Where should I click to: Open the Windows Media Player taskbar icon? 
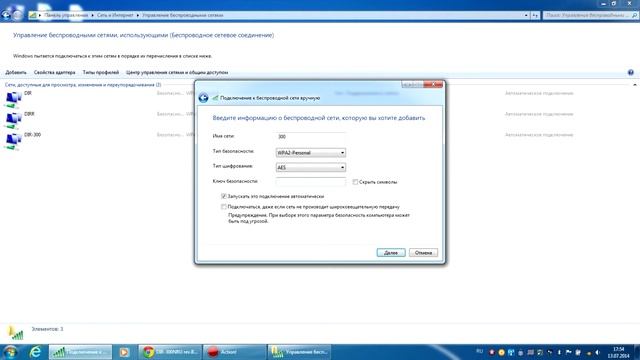(124, 352)
